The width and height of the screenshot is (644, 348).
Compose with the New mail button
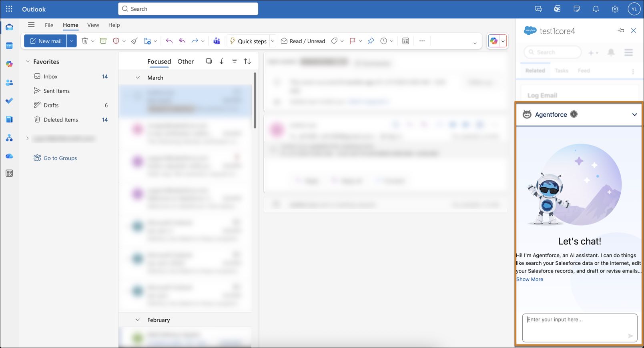45,41
